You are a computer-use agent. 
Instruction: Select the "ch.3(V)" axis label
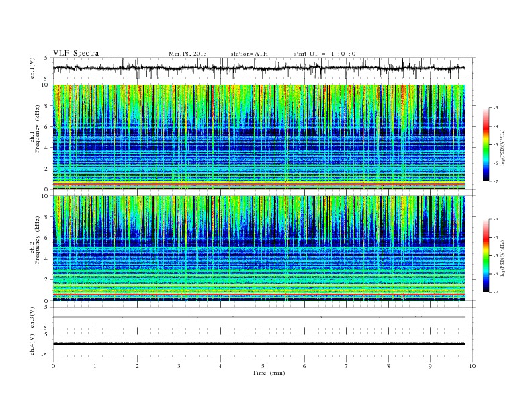[32, 318]
